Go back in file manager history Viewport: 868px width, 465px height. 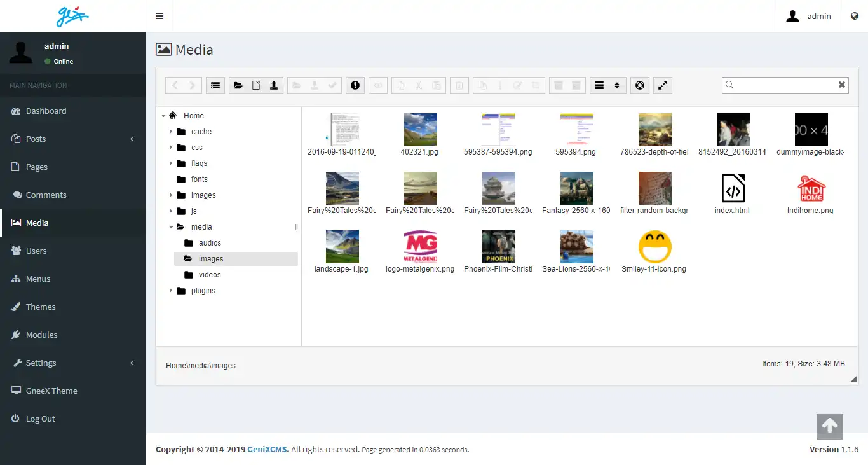pyautogui.click(x=175, y=85)
